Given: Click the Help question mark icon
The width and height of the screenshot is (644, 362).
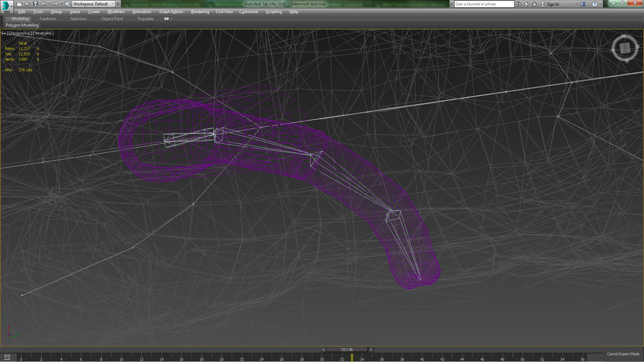Looking at the screenshot, I should (x=594, y=4).
